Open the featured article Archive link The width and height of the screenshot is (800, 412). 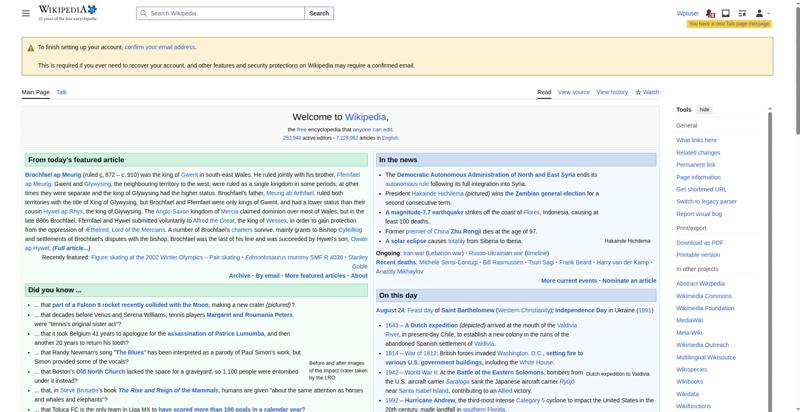click(239, 276)
